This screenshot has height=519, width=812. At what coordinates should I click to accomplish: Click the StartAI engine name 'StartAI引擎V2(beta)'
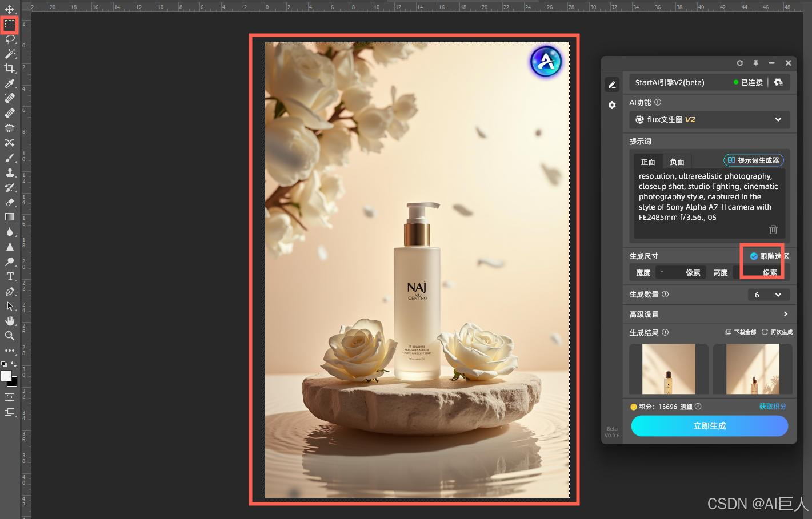pos(670,82)
